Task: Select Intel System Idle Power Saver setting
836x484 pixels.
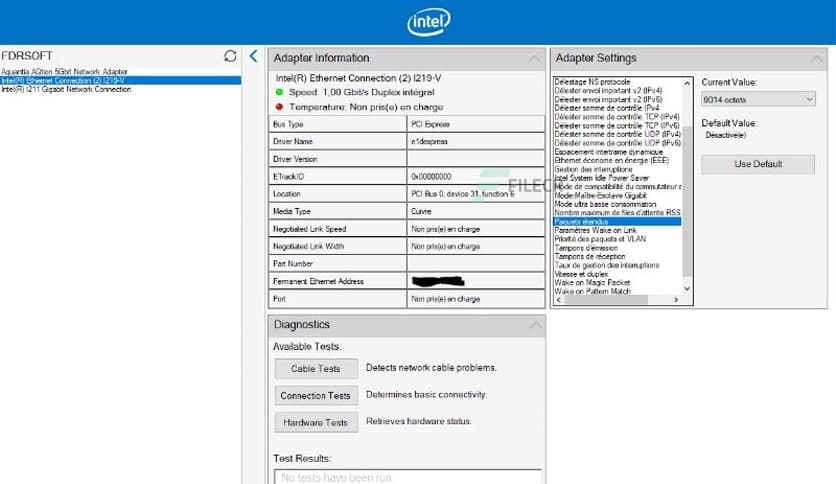Action: (601, 178)
